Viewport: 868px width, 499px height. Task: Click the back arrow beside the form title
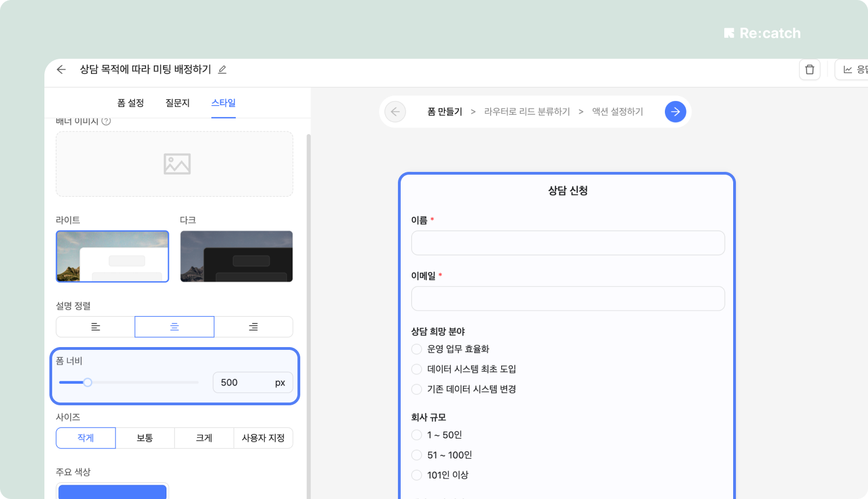pyautogui.click(x=61, y=69)
